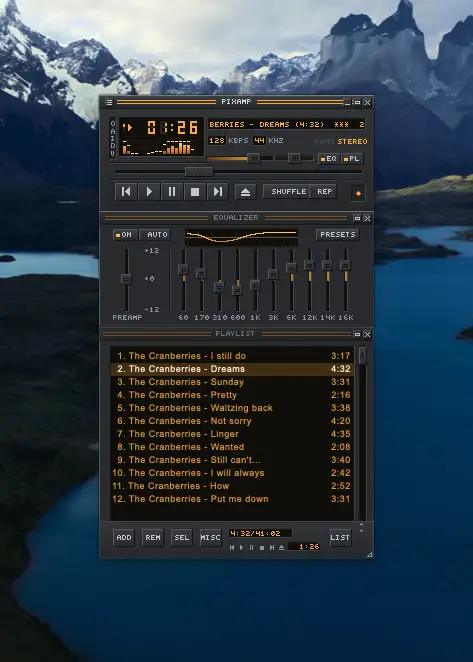Click mini stop icon in playlist footer
This screenshot has width=473, height=662.
(262, 547)
